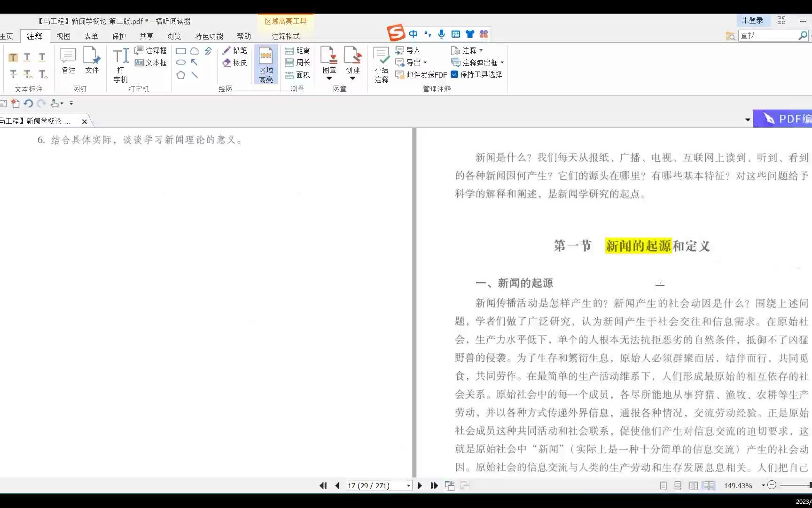Select the arrow drawing tool
This screenshot has width=812, height=508.
[x=195, y=63]
